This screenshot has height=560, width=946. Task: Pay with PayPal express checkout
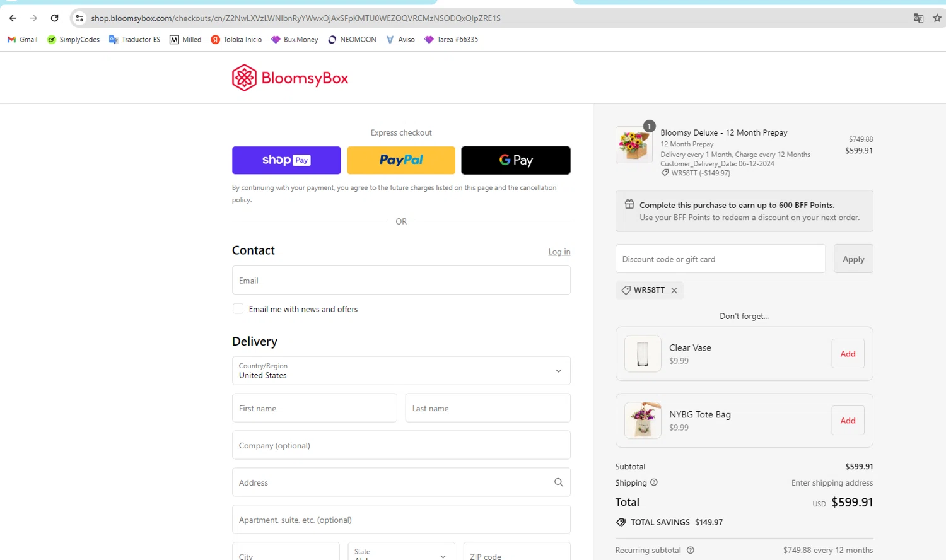coord(401,160)
